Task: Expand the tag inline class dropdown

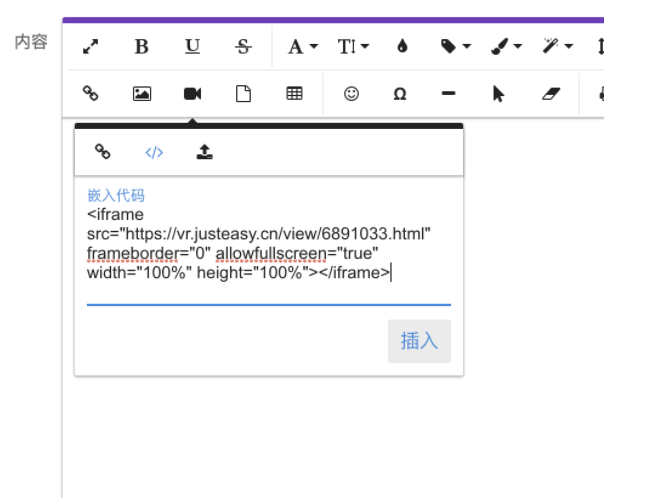Action: tap(455, 46)
